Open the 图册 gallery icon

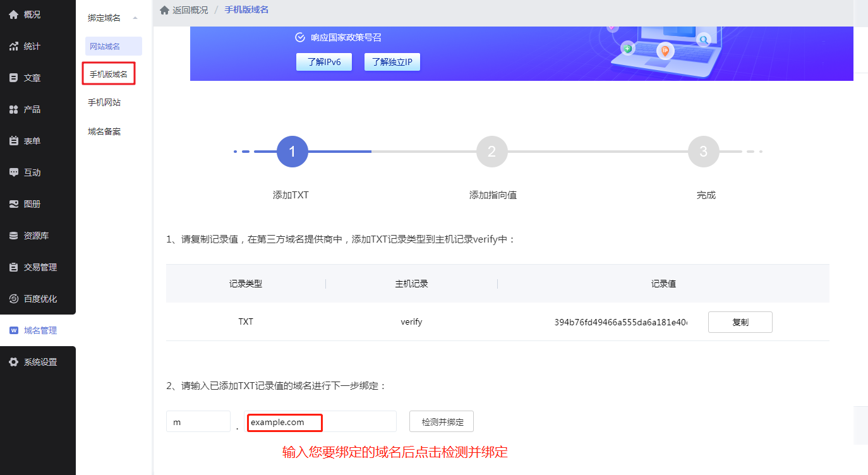pos(13,204)
